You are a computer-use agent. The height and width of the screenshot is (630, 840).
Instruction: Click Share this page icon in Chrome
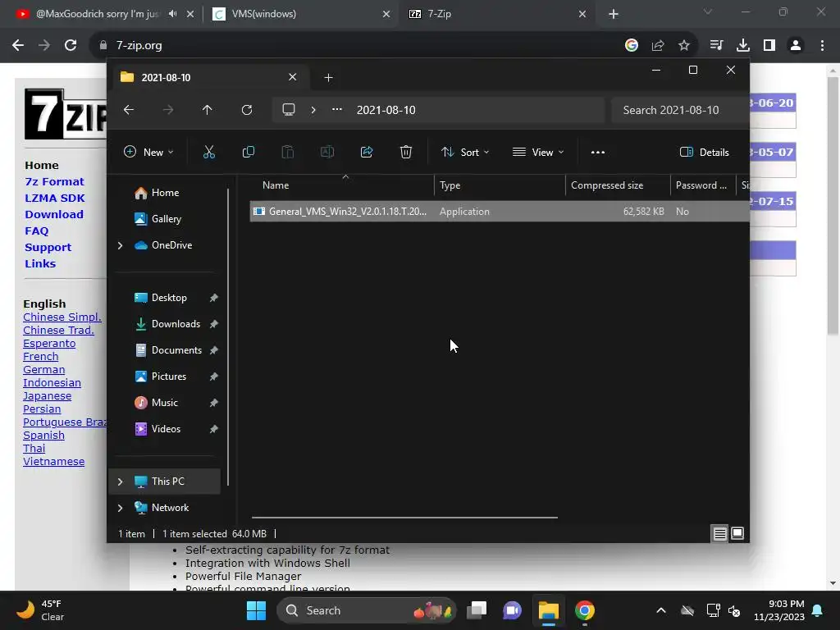(x=658, y=45)
